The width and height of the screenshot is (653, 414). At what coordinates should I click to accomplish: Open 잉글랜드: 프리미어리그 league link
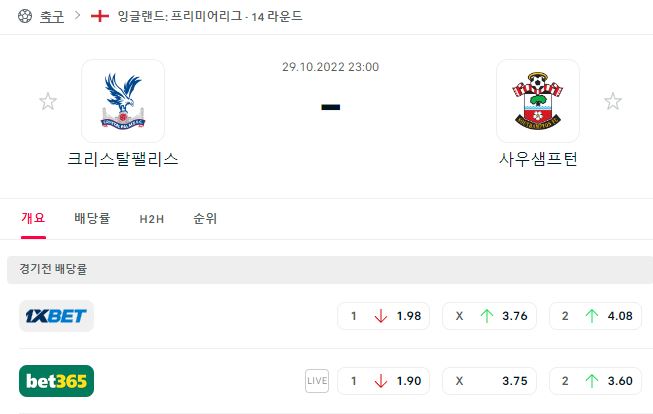coord(180,16)
